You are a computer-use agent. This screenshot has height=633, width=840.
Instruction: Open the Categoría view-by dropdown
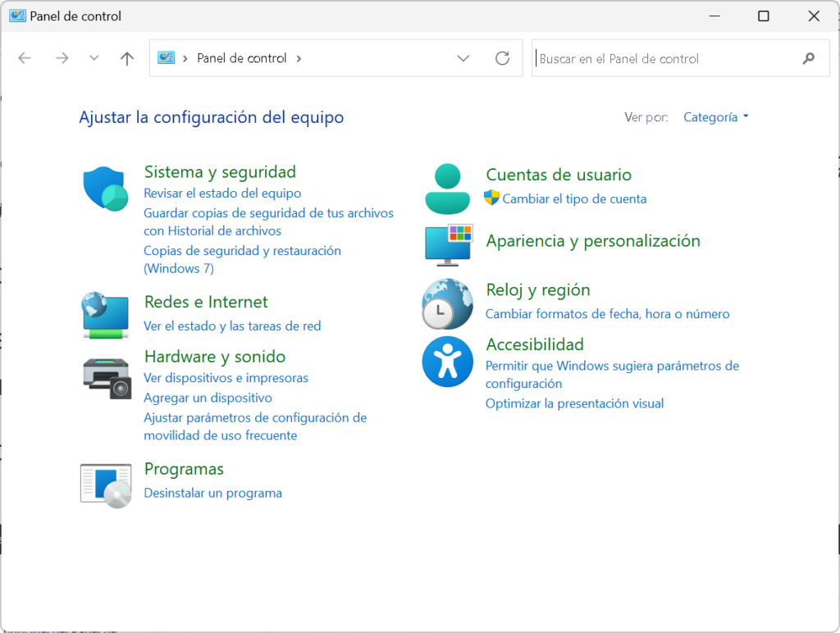[x=715, y=116]
